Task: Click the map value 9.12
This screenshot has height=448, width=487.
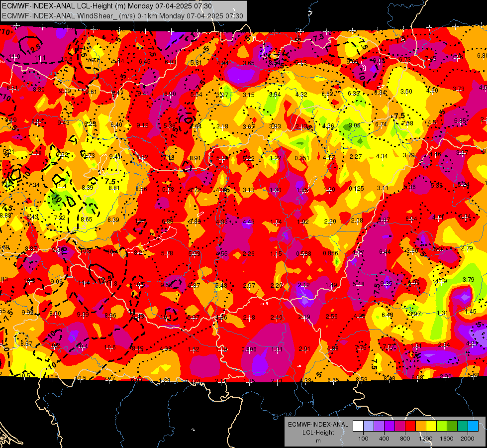Action: (x=142, y=125)
